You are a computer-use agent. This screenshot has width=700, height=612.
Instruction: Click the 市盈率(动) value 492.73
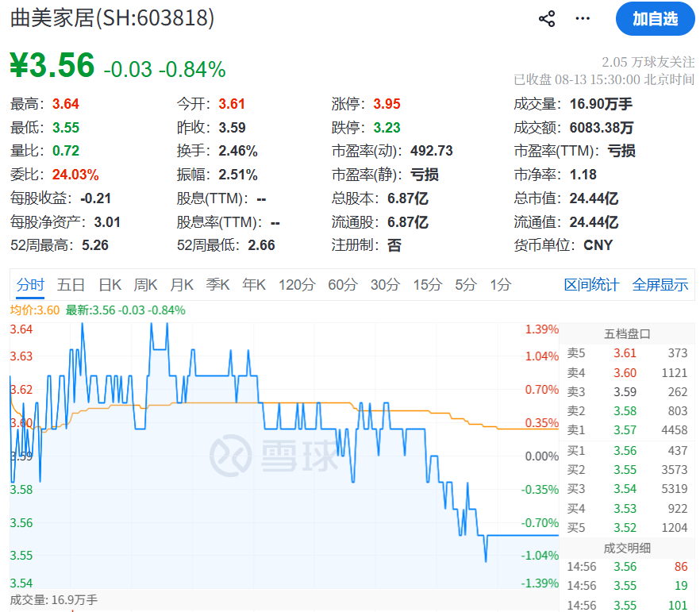tap(431, 151)
